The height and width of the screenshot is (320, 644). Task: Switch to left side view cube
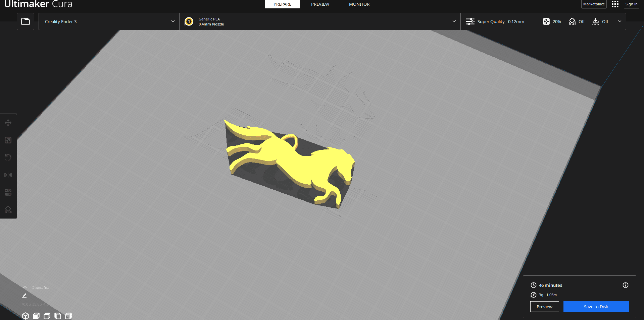point(58,316)
